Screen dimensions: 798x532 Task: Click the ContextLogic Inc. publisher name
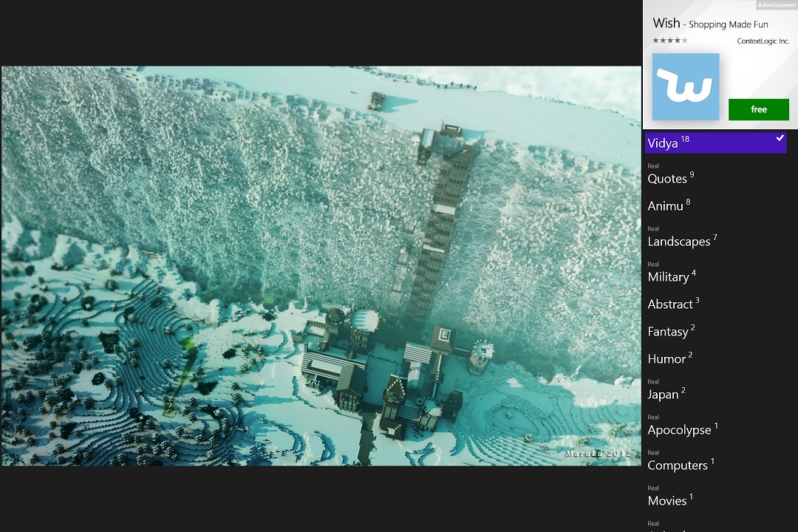point(763,41)
